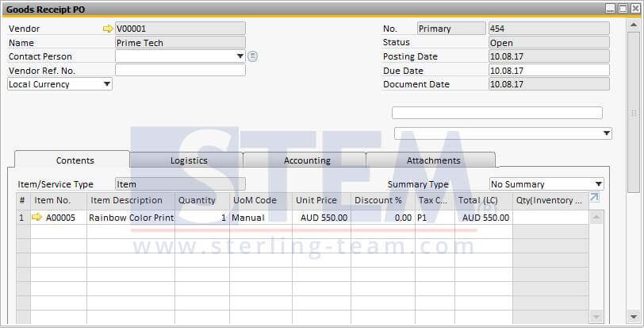Viewport: 644px width, 328px height.
Task: Click table scrollbar down arrow
Action: [596, 317]
